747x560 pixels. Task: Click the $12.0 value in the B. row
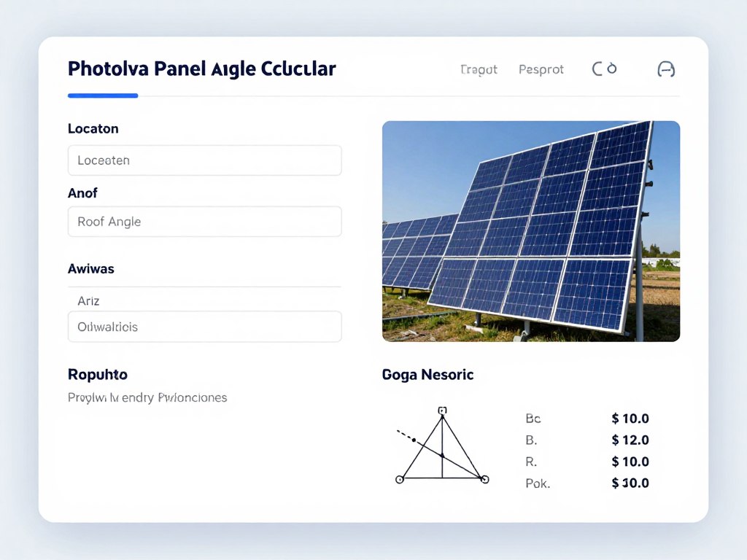(630, 440)
